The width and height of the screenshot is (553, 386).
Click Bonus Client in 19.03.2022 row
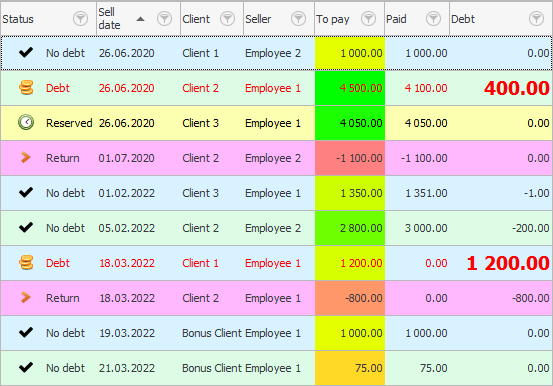(x=212, y=333)
